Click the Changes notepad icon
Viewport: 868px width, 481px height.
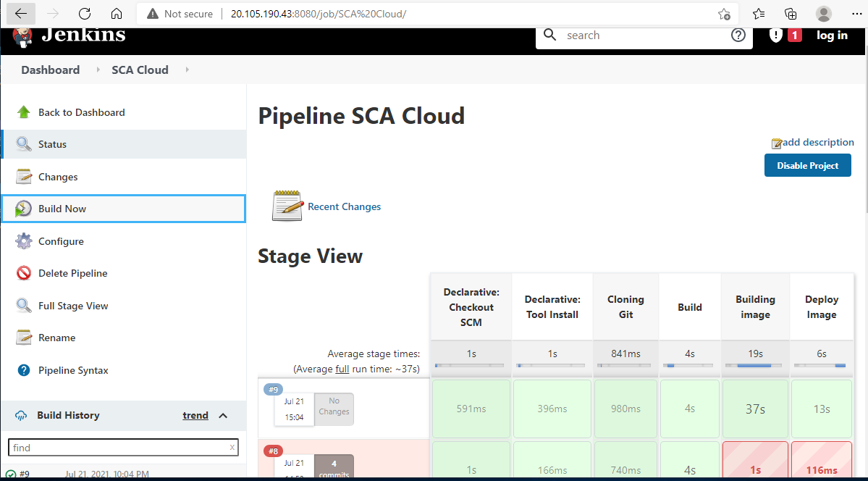[x=22, y=176]
